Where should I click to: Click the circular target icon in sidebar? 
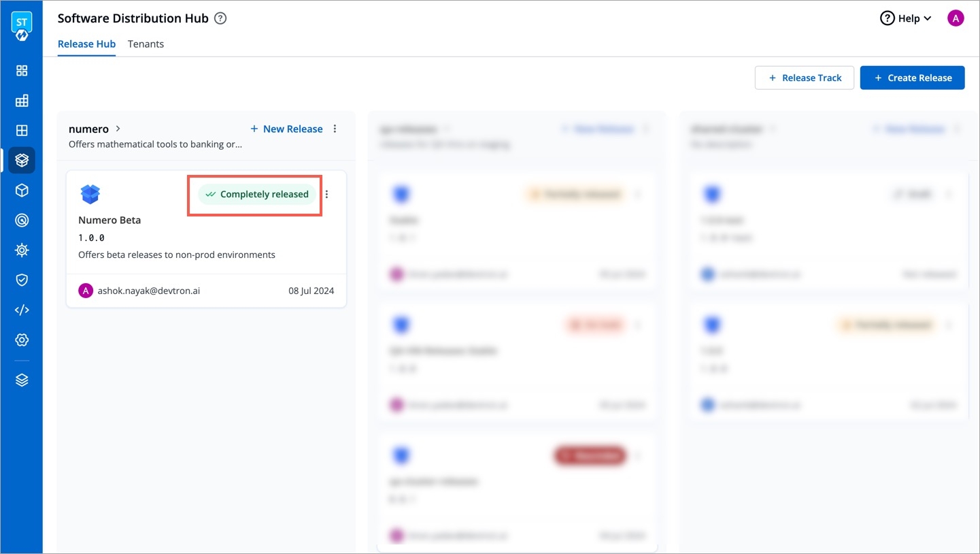[22, 221]
